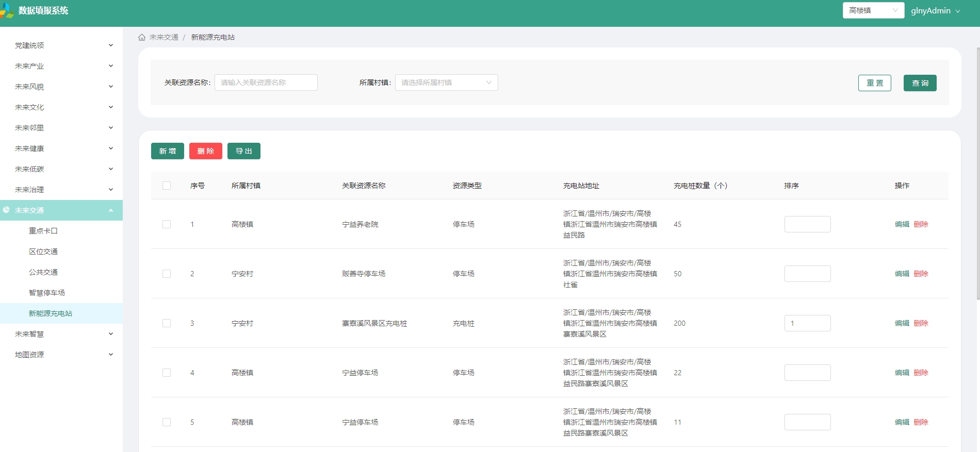Expand the 未来治理 menu chevron
This screenshot has height=452, width=980.
coord(110,190)
